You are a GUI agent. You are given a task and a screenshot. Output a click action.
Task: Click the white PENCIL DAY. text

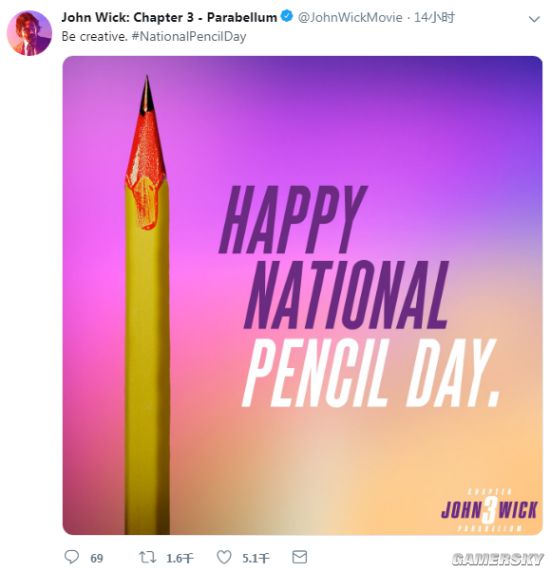371,373
